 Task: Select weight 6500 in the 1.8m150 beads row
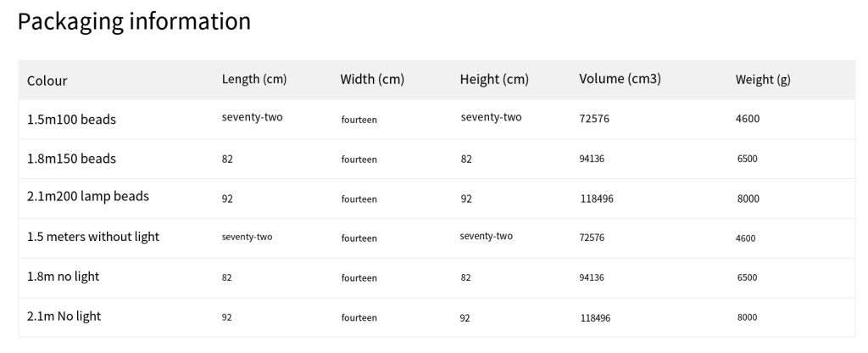(x=748, y=159)
